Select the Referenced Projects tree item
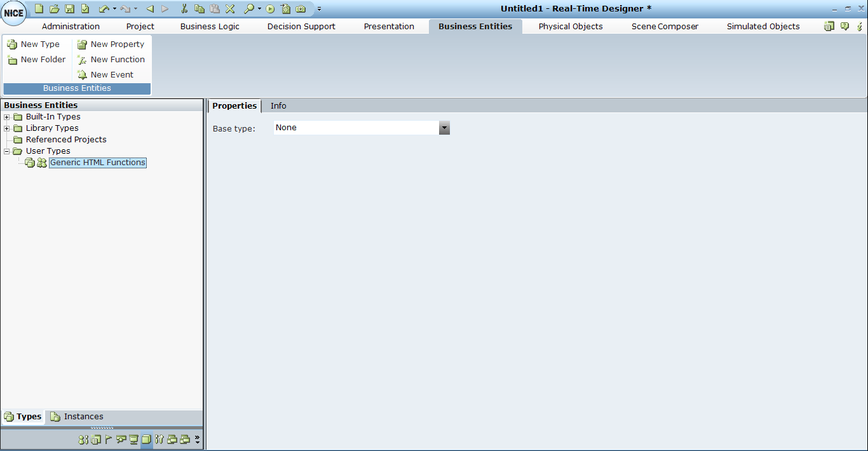868x451 pixels. pos(66,140)
